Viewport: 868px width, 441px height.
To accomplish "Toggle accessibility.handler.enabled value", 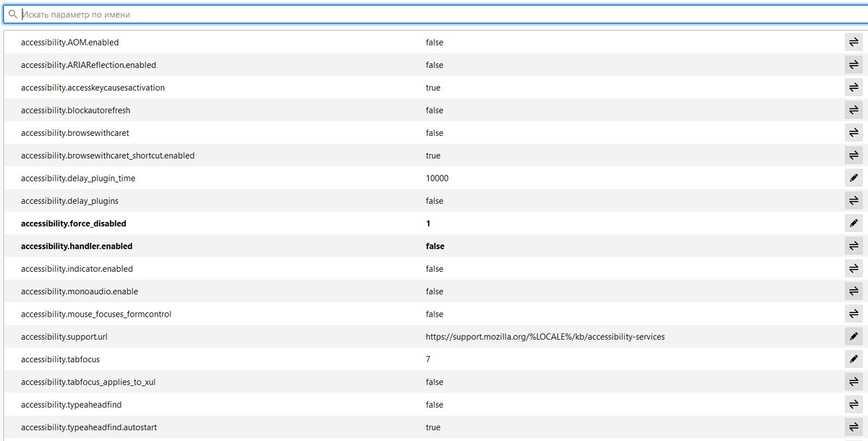I will [854, 246].
